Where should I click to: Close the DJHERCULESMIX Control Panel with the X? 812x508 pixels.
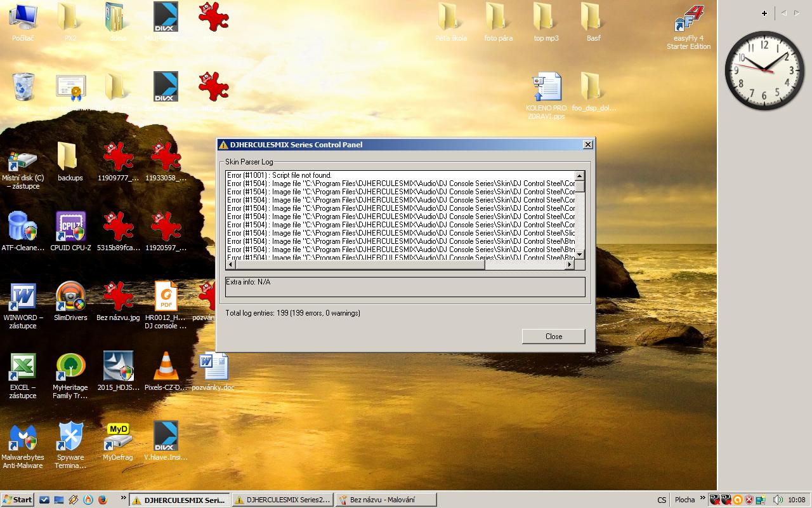587,145
